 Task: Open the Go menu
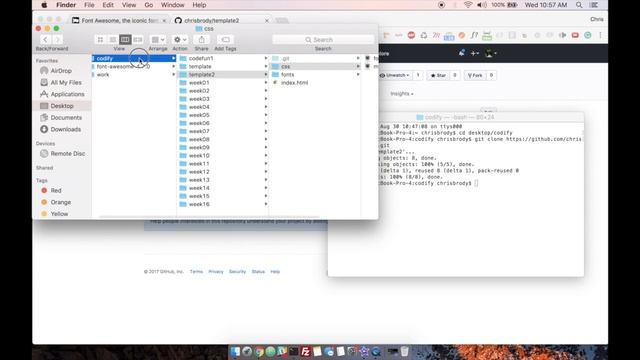coord(149,5)
